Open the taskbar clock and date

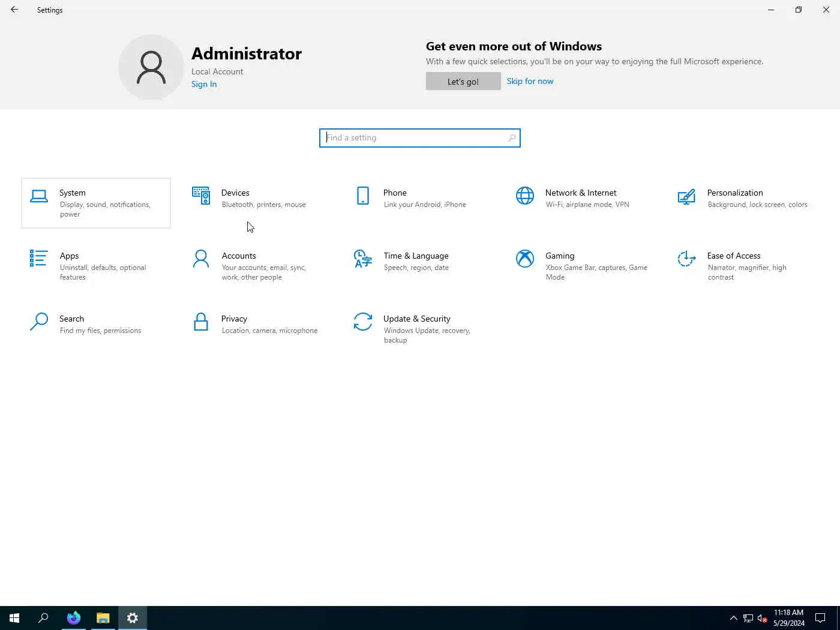[788, 618]
